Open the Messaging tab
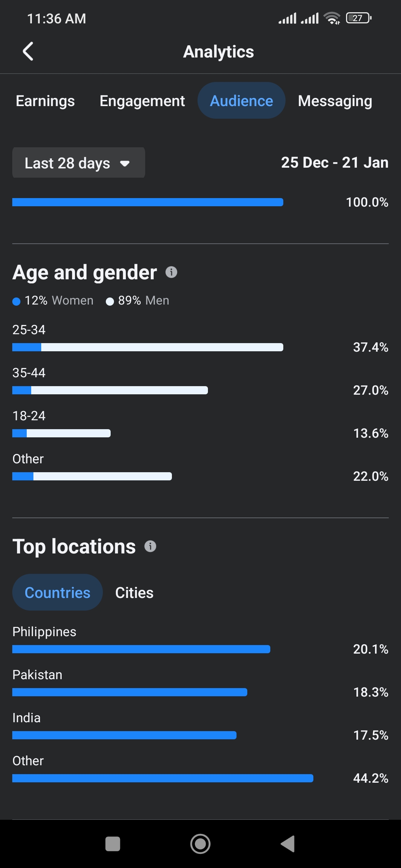 tap(335, 101)
